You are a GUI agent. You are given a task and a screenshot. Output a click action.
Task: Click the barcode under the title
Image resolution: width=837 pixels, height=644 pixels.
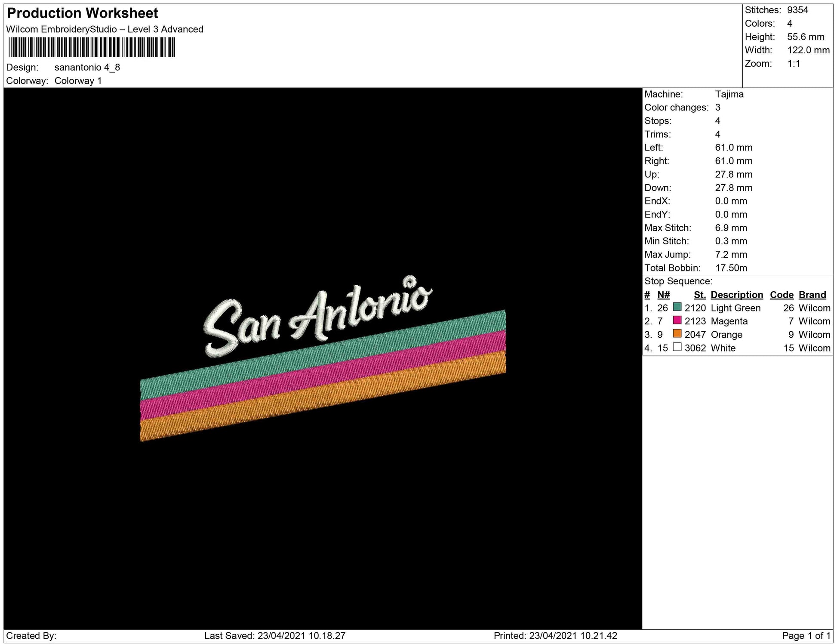pyautogui.click(x=92, y=47)
